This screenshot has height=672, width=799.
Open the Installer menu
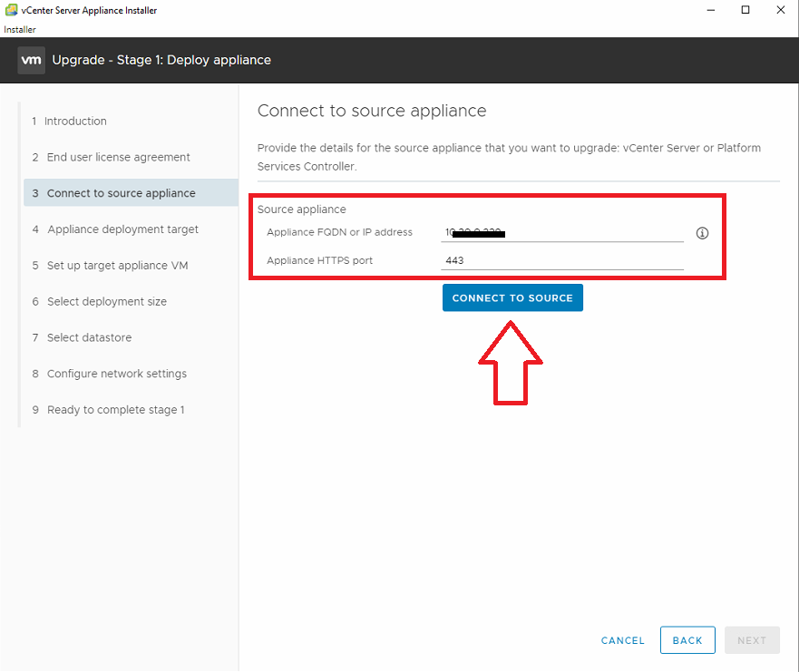19,30
